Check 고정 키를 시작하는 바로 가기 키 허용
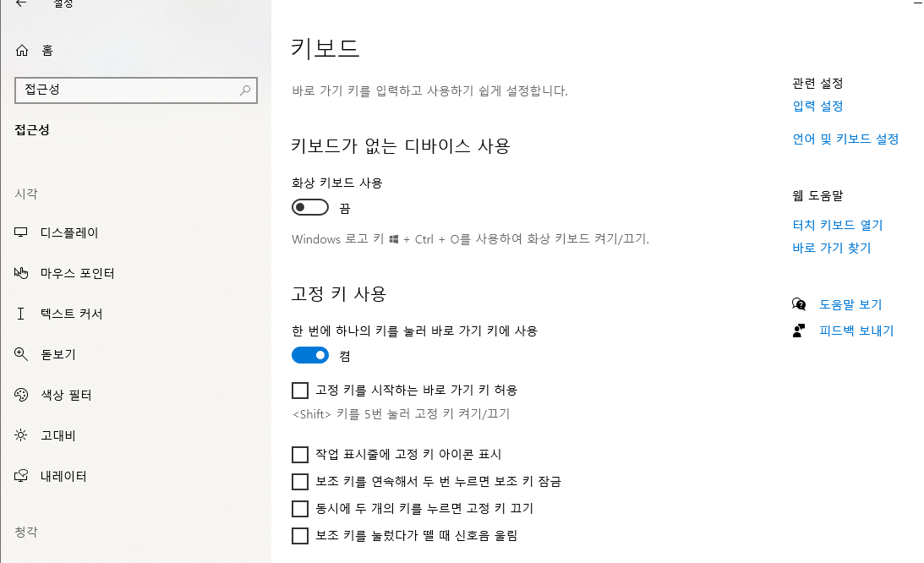This screenshot has height=563, width=924. [300, 391]
